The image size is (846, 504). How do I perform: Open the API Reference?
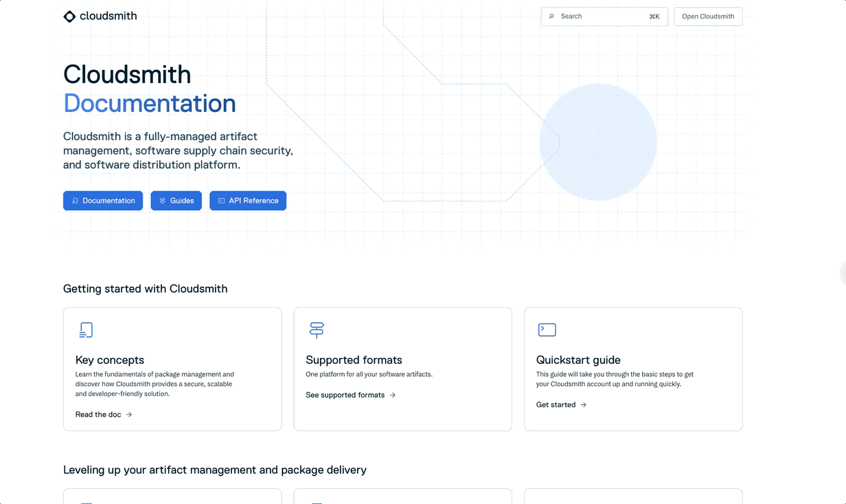tap(248, 201)
